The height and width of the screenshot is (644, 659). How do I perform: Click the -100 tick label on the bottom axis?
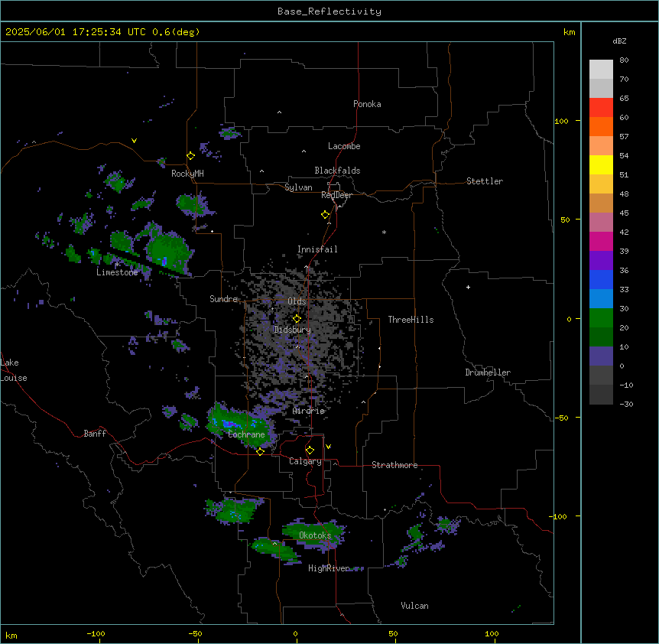click(x=96, y=634)
